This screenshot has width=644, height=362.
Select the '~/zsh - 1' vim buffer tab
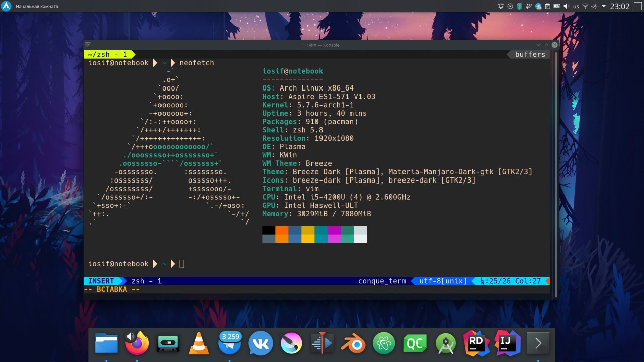tap(107, 54)
